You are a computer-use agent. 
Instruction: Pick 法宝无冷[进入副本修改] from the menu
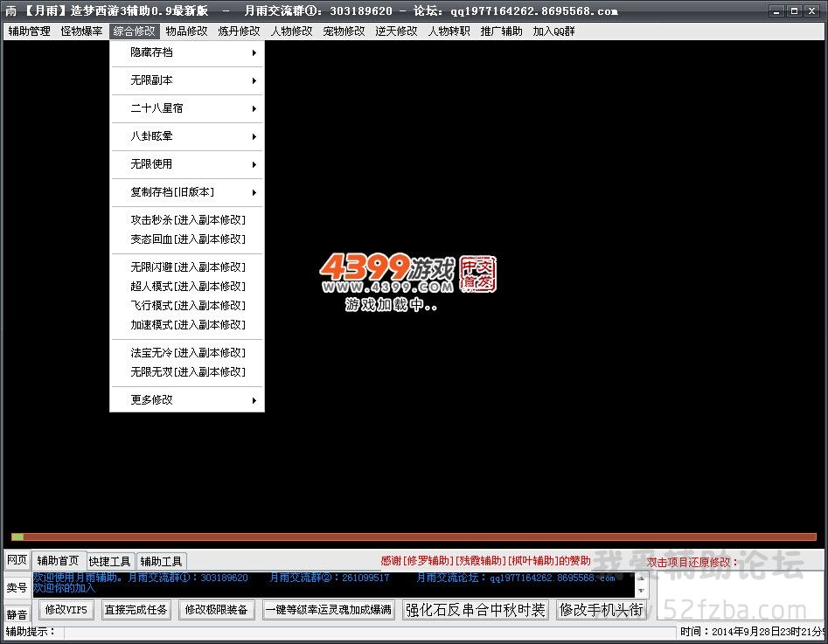[x=187, y=353]
